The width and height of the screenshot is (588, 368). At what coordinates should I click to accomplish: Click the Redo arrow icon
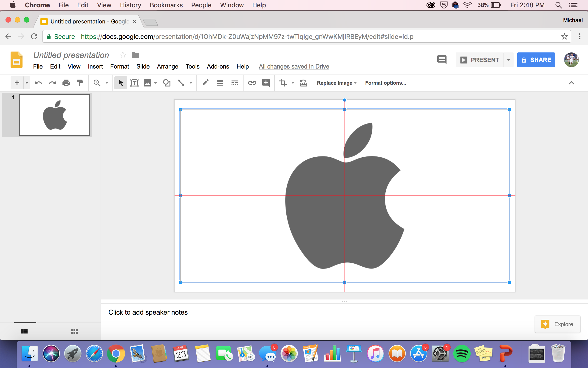coord(52,83)
